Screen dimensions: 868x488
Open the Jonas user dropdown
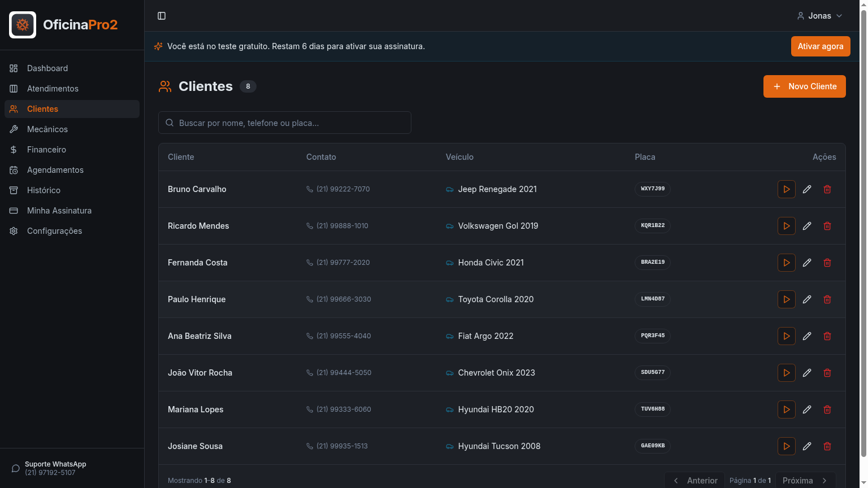[819, 16]
